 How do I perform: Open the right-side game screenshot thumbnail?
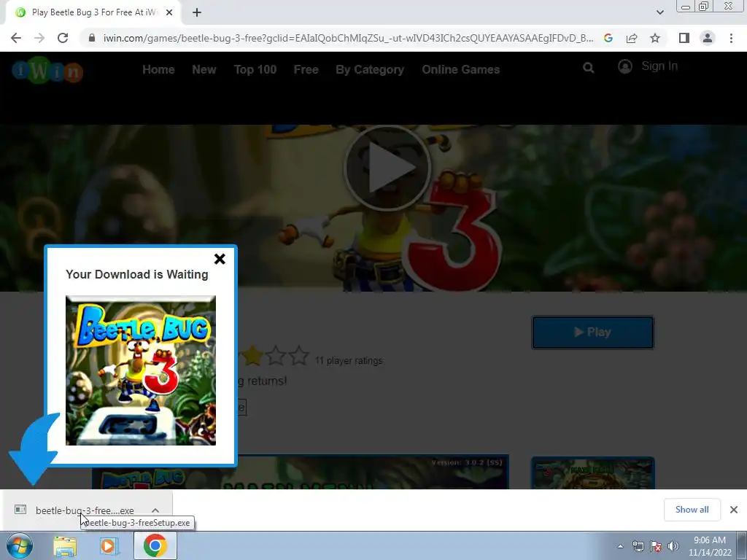pos(592,472)
